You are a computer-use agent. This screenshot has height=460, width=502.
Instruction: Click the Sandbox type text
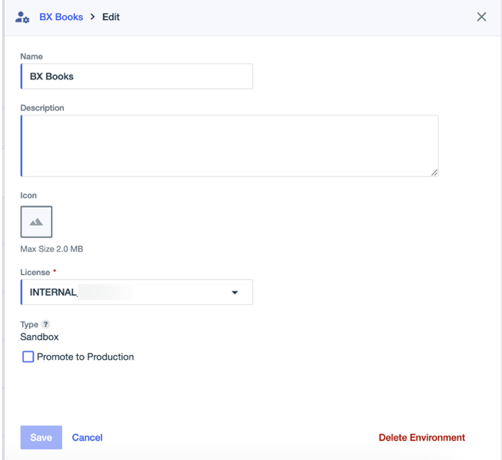[39, 337]
